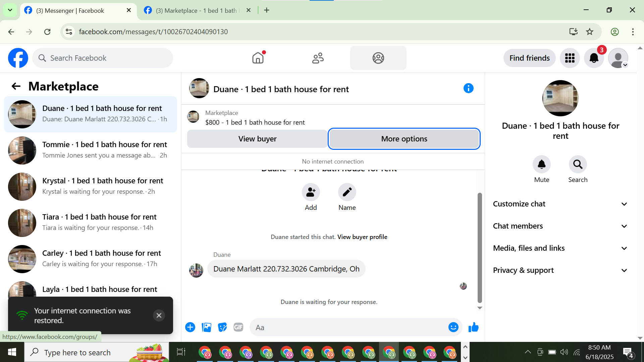Open taskbar clock 8:50 AM
This screenshot has width=644, height=362.
[x=599, y=352]
